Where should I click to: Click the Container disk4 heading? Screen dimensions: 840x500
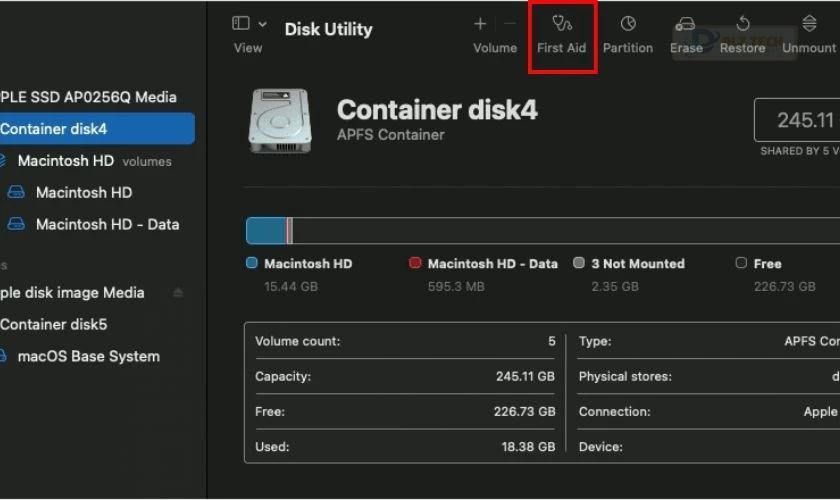[x=437, y=110]
